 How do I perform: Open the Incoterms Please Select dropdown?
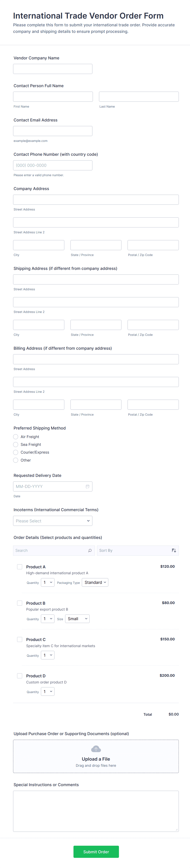tap(53, 521)
